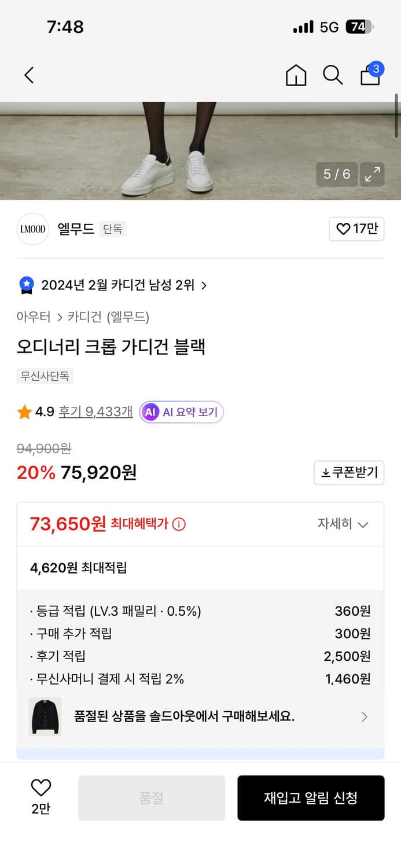Open reviews via 후기 9,433개 link
The height and width of the screenshot is (868, 401).
95,411
